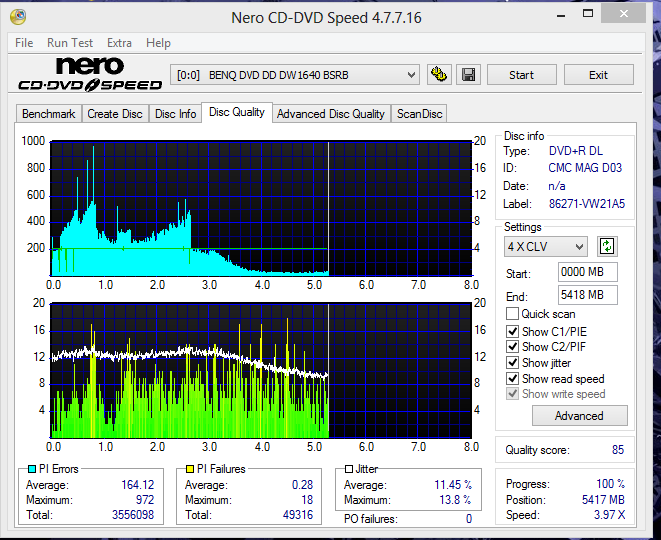This screenshot has height=540, width=661.
Task: Uncheck Show C1/PIE
Action: (512, 331)
